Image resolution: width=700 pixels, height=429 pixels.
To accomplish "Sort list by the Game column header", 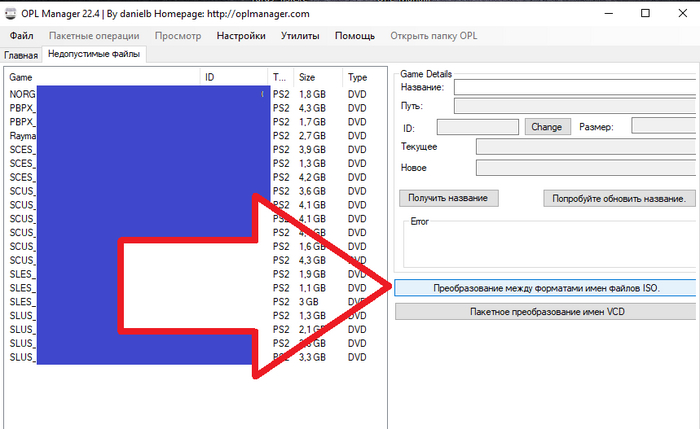I will pos(100,77).
